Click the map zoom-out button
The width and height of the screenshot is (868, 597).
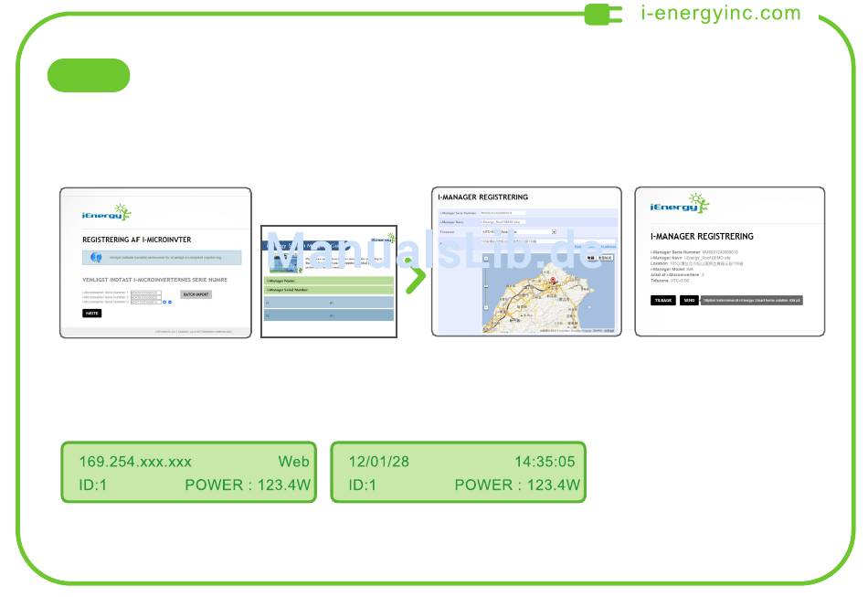tap(486, 307)
